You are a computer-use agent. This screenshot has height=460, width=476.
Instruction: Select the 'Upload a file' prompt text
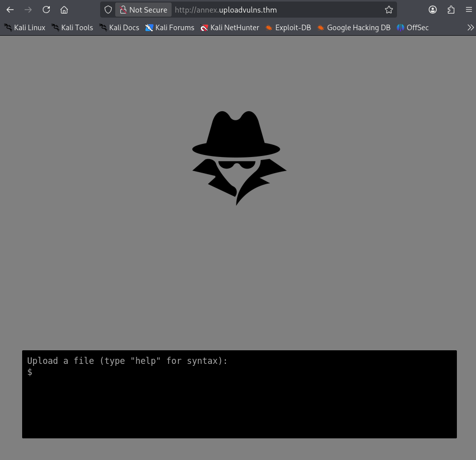coord(127,361)
